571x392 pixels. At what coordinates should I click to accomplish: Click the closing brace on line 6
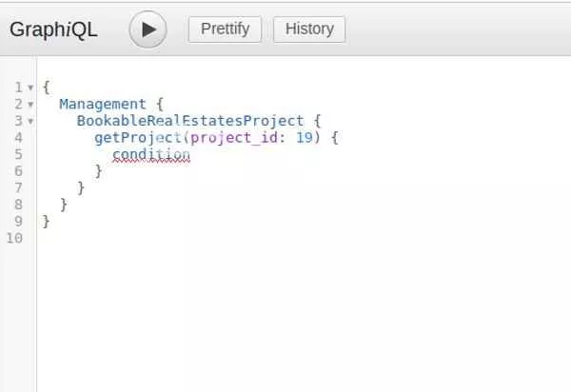[98, 171]
